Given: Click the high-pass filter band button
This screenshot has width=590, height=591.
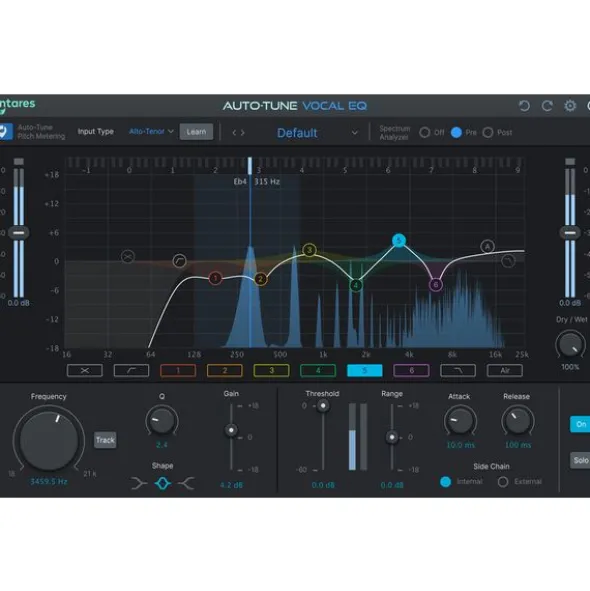Looking at the screenshot, I should (131, 371).
